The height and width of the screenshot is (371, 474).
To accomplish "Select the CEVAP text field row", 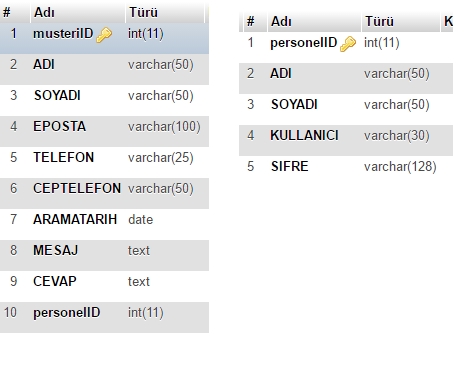I will coord(104,286).
